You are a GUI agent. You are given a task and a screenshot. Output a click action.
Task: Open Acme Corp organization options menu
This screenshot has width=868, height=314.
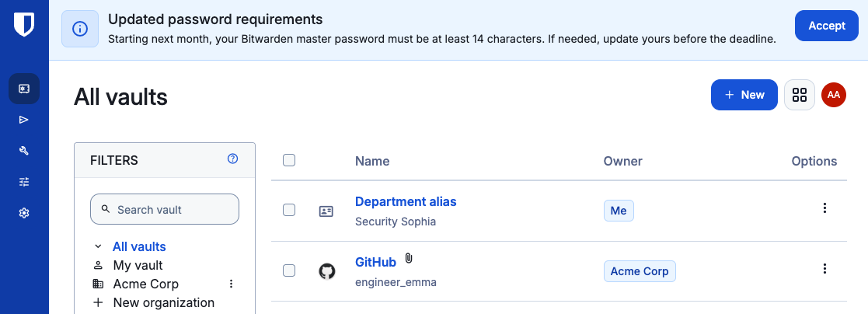232,284
